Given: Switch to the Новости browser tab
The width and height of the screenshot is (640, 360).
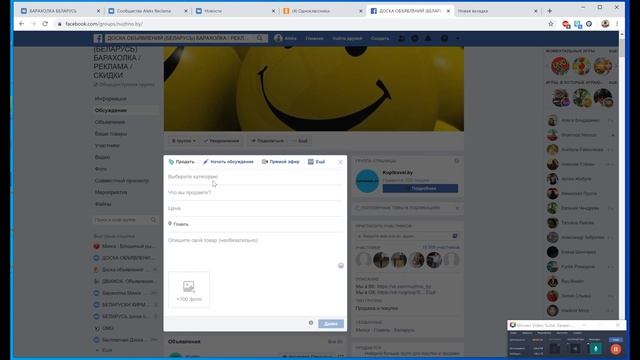Looking at the screenshot, I should (x=235, y=11).
